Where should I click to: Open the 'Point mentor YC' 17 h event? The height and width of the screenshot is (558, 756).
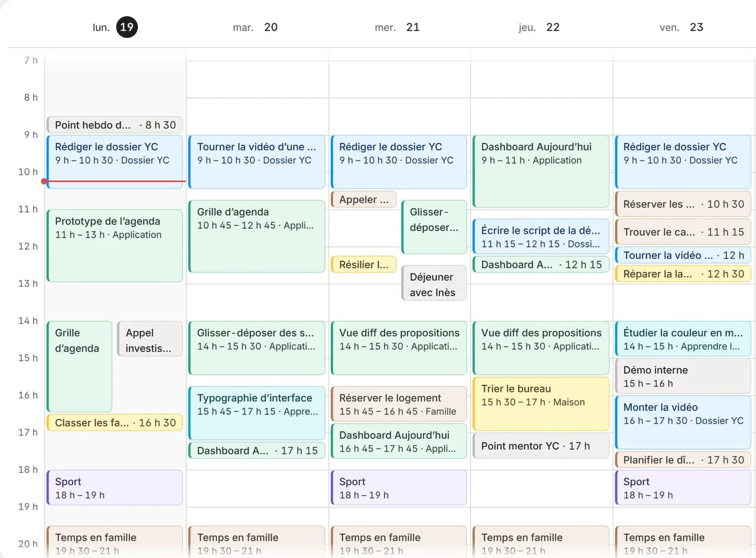541,446
